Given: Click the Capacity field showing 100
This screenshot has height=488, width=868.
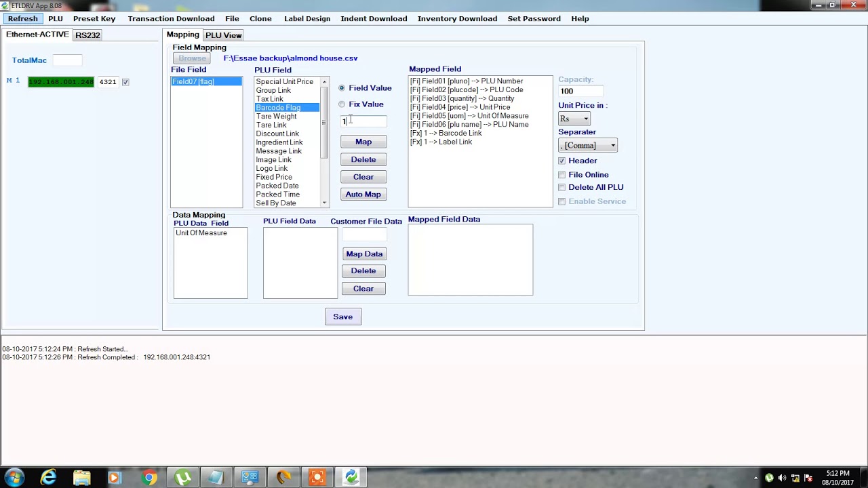Looking at the screenshot, I should point(580,91).
